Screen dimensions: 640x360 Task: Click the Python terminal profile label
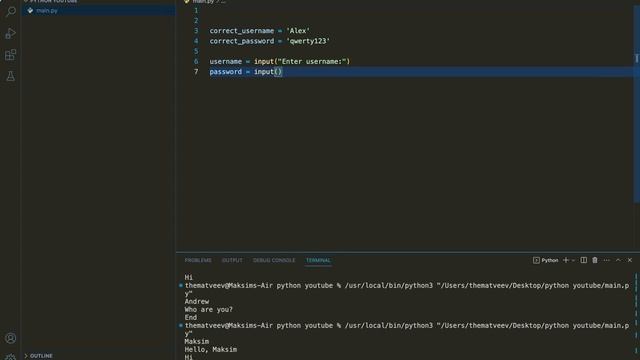click(x=546, y=260)
